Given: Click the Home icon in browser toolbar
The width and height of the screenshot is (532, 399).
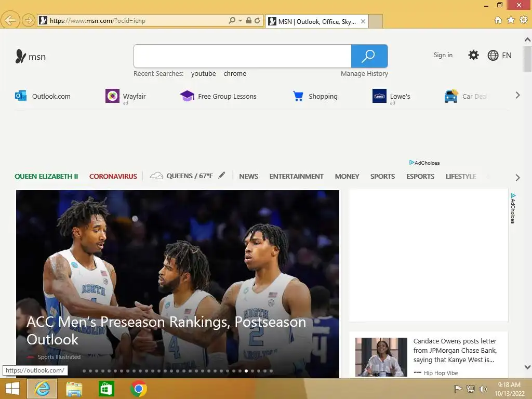Looking at the screenshot, I should coord(498,20).
